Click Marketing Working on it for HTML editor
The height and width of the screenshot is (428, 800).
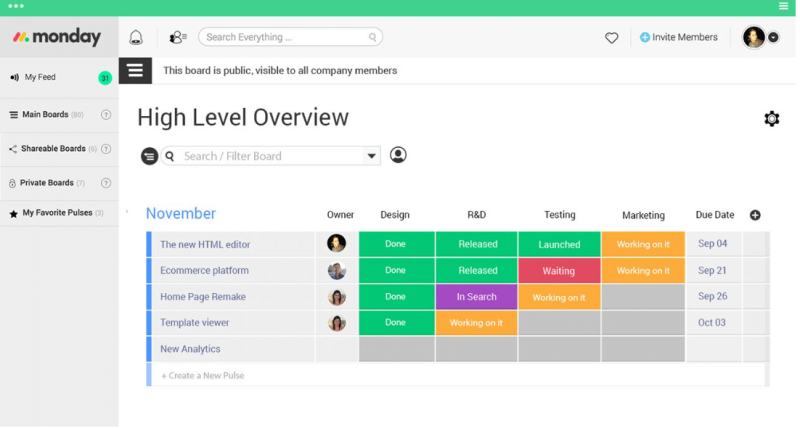643,244
